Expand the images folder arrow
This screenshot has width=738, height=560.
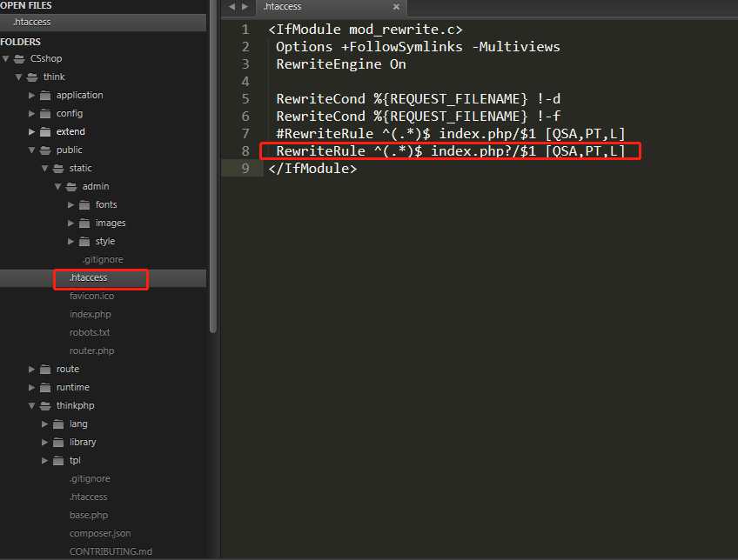70,223
